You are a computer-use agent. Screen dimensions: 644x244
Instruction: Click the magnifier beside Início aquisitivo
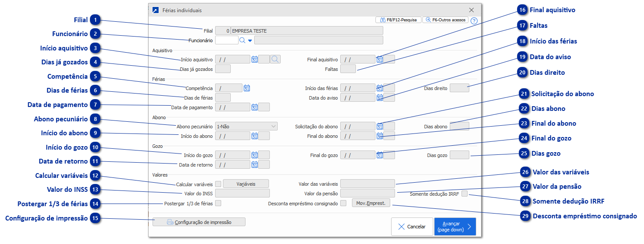pos(275,60)
